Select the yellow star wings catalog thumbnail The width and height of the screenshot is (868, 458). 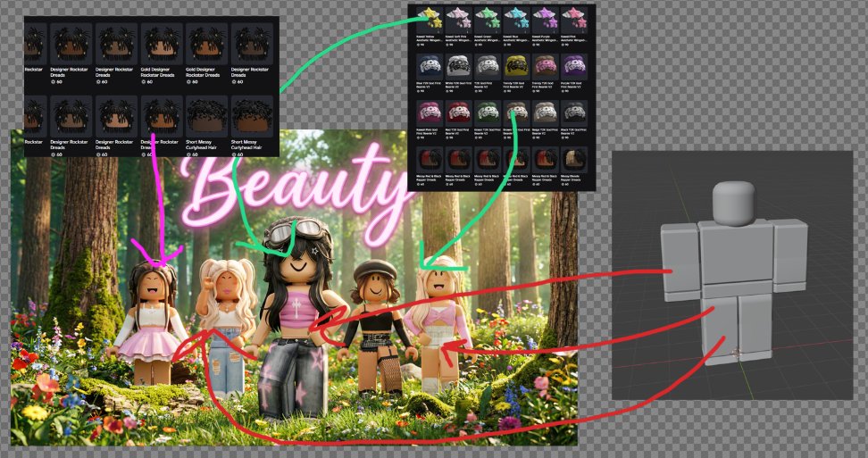tap(429, 20)
